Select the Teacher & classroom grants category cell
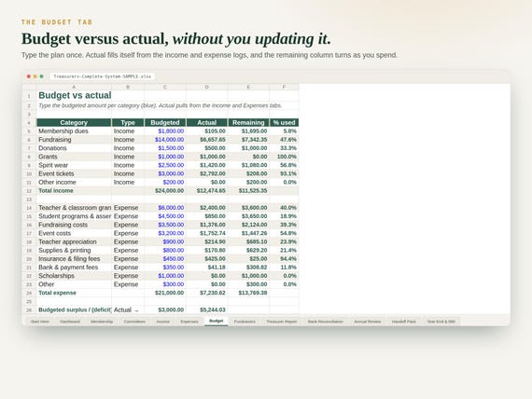This screenshot has width=532, height=399. [74, 208]
